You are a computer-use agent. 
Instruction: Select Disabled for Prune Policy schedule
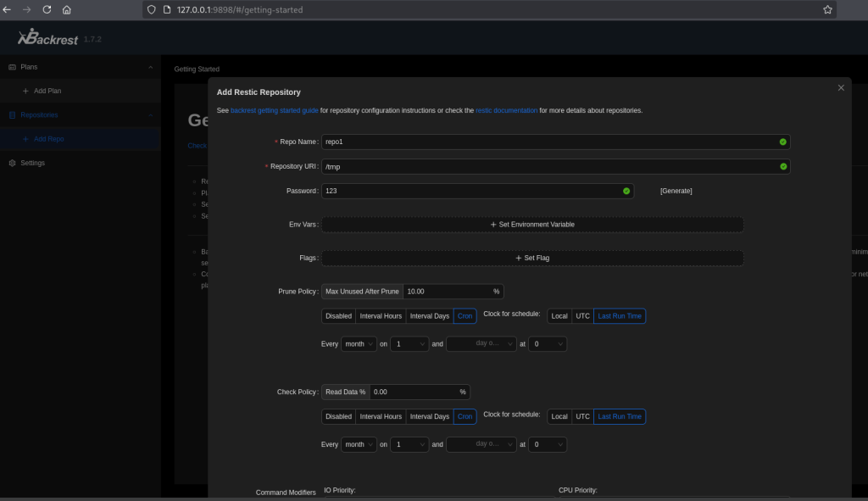tap(338, 316)
